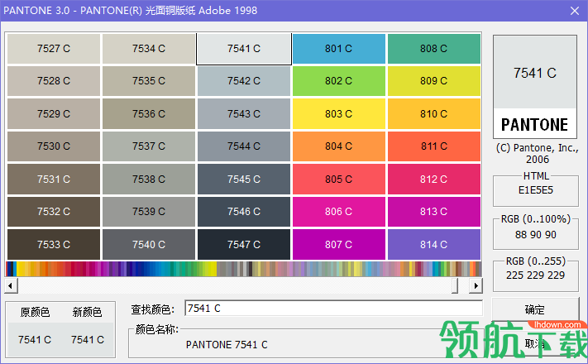588x364 pixels.
Task: Click the rainbow color overview strip
Action: click(x=244, y=269)
